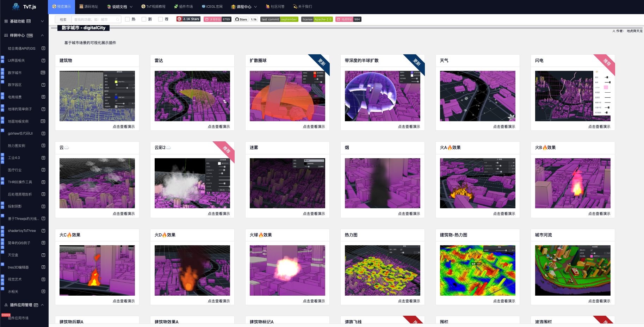Click the TvT.js logo
The width and height of the screenshot is (644, 327).
pos(24,7)
